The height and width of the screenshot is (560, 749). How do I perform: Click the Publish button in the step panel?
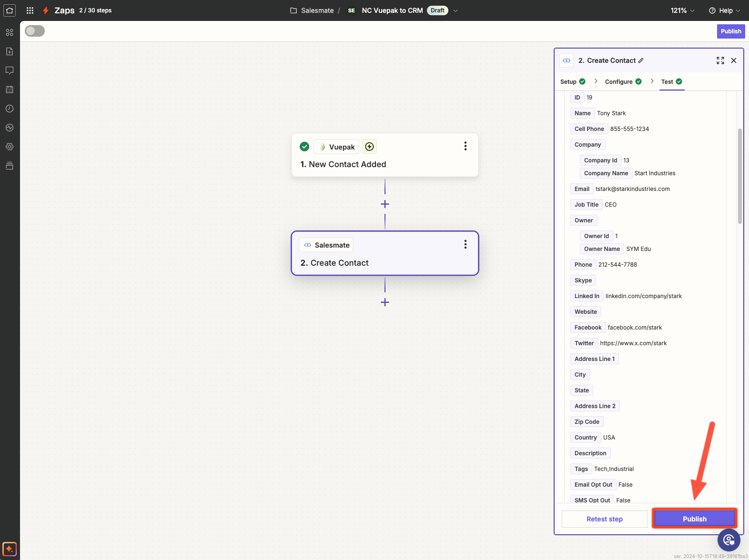[x=694, y=519]
